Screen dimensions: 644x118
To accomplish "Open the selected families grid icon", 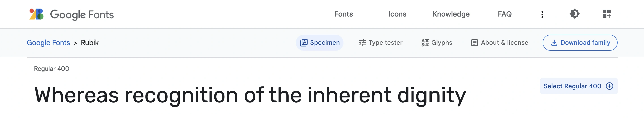I will point(606,14).
